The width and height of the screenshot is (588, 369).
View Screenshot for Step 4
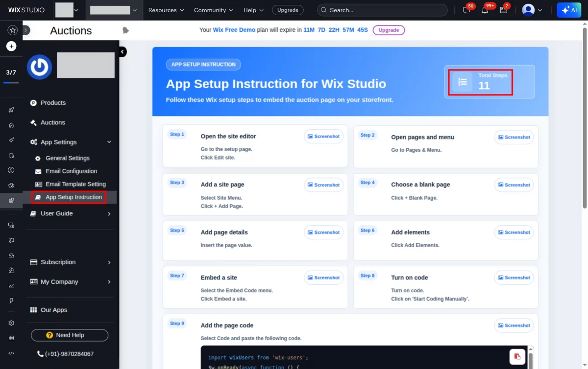514,185
